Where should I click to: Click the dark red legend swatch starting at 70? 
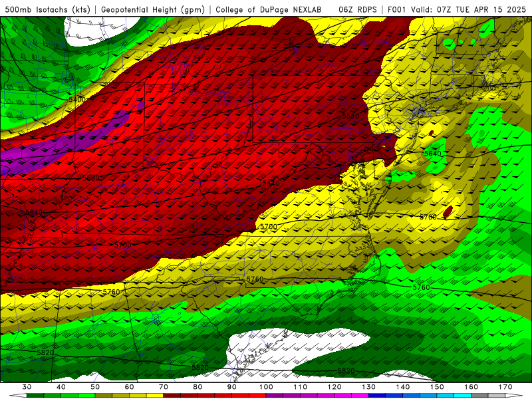coord(172,396)
